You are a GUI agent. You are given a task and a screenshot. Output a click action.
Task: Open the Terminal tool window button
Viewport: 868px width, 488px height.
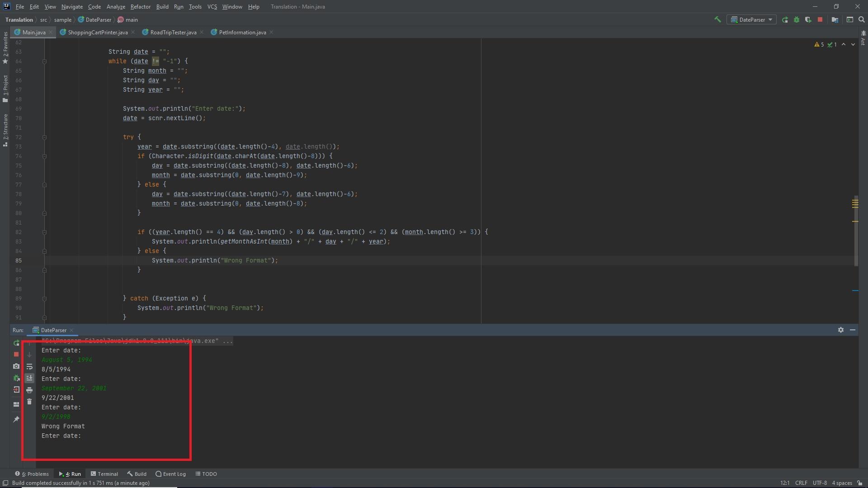point(104,474)
